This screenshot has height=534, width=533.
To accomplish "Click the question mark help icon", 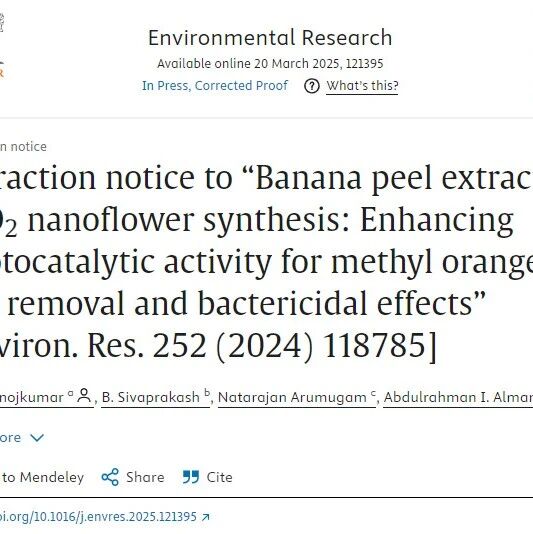I will (x=312, y=86).
